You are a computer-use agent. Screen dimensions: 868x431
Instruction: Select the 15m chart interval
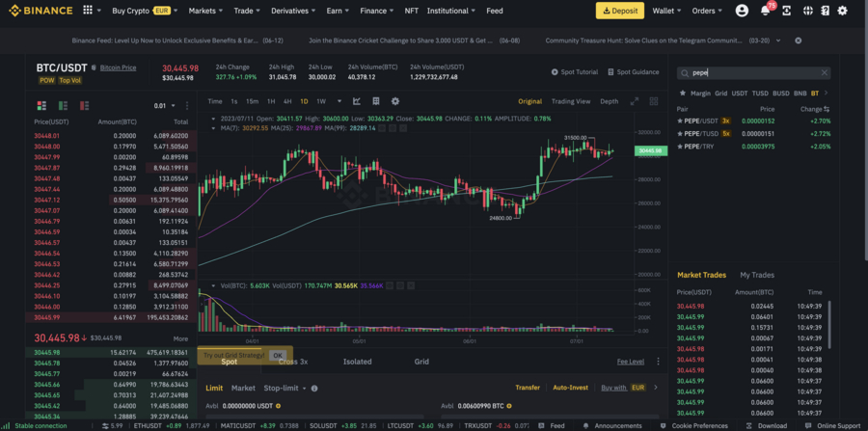coord(252,101)
